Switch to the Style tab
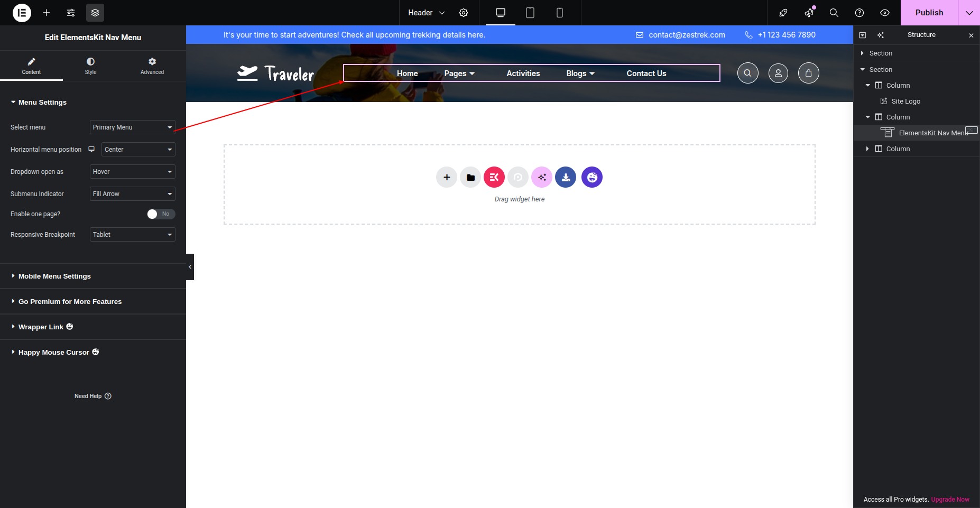980x508 pixels. (x=90, y=66)
